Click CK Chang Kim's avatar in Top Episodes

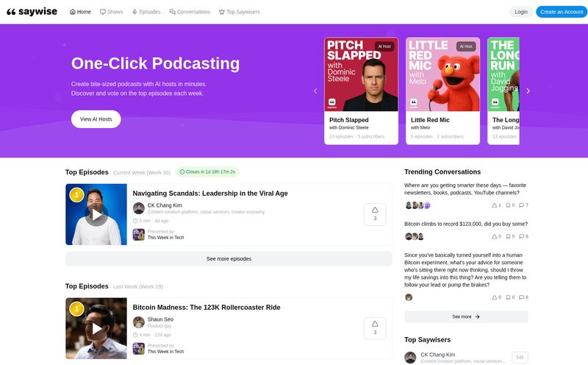139,208
